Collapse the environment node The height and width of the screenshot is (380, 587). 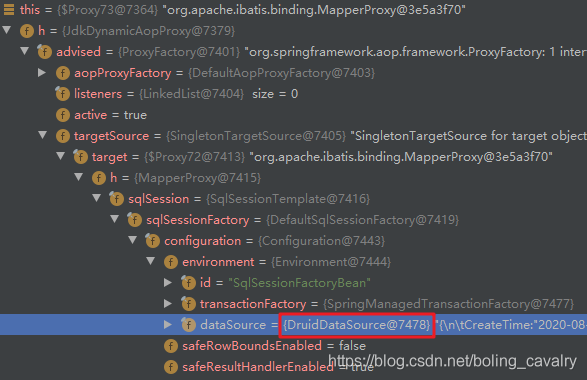click(x=150, y=261)
